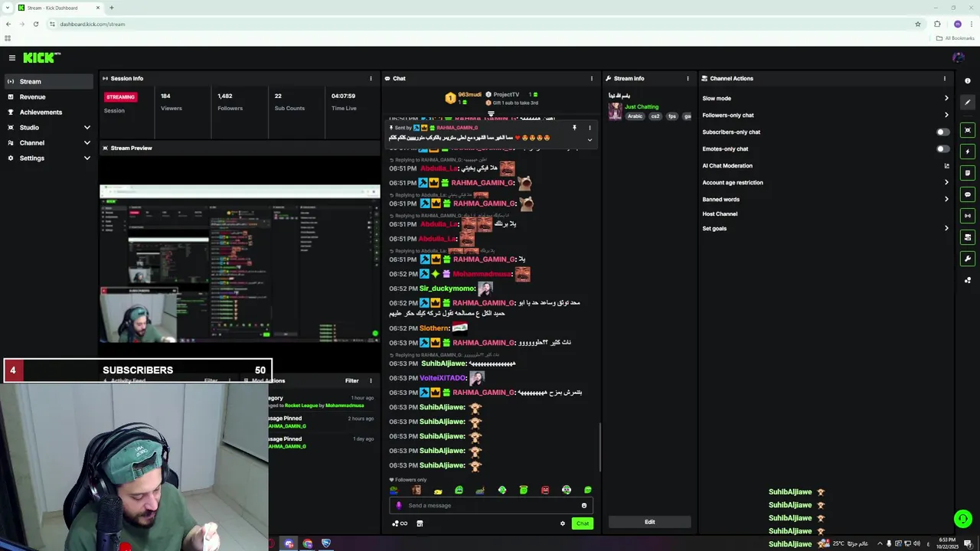The image size is (980, 551).
Task: Open Revenue in sidebar
Action: click(x=49, y=96)
